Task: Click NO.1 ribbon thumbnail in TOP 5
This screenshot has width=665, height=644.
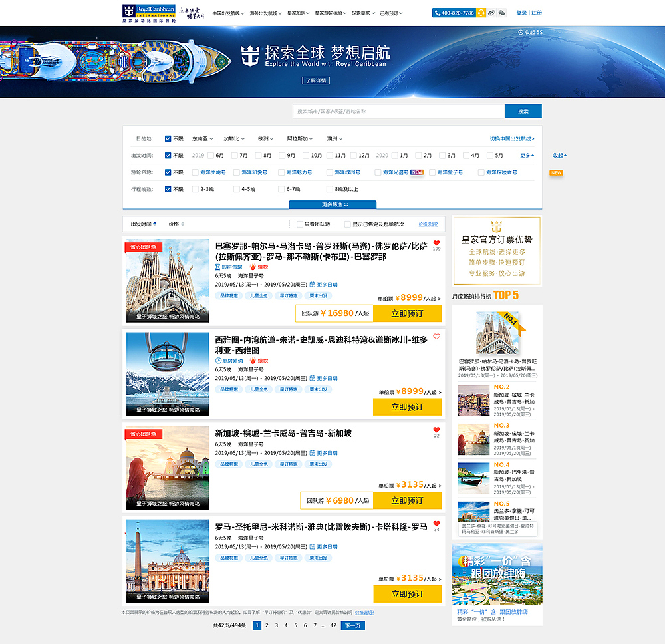Action: (x=498, y=333)
